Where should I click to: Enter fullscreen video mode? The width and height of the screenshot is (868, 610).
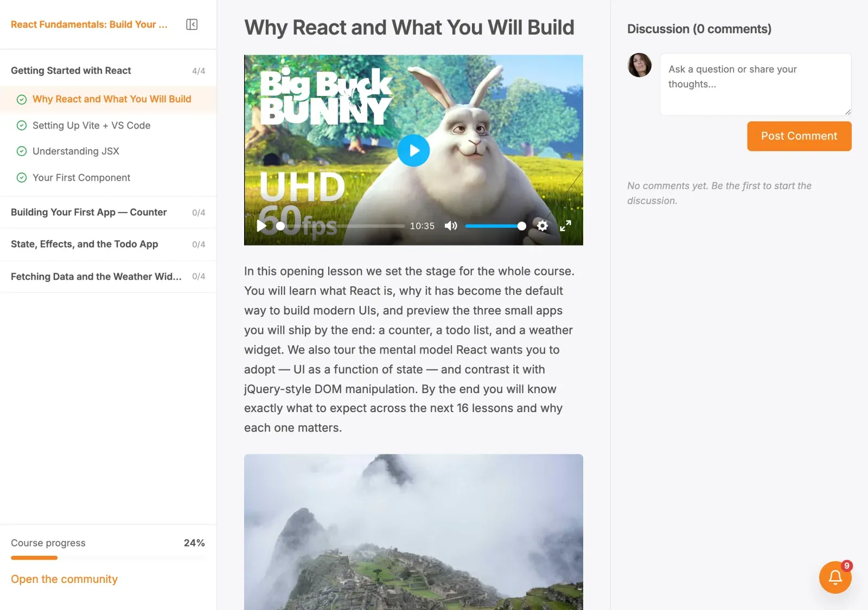[x=565, y=226]
